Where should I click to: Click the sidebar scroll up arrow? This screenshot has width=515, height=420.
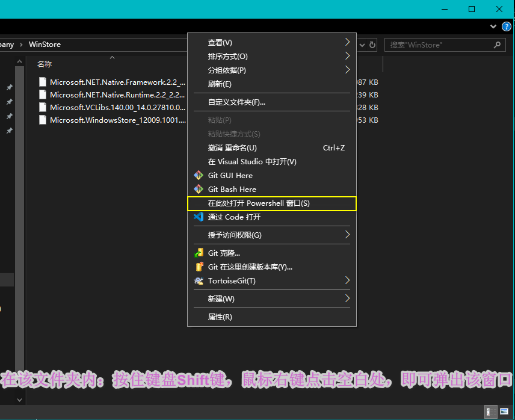pos(19,61)
